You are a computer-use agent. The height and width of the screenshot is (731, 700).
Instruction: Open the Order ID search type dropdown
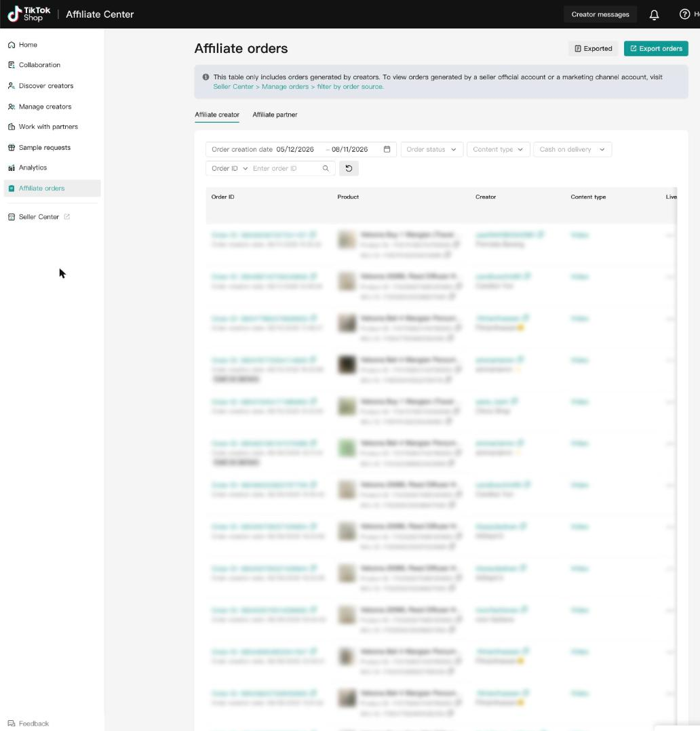click(x=229, y=168)
